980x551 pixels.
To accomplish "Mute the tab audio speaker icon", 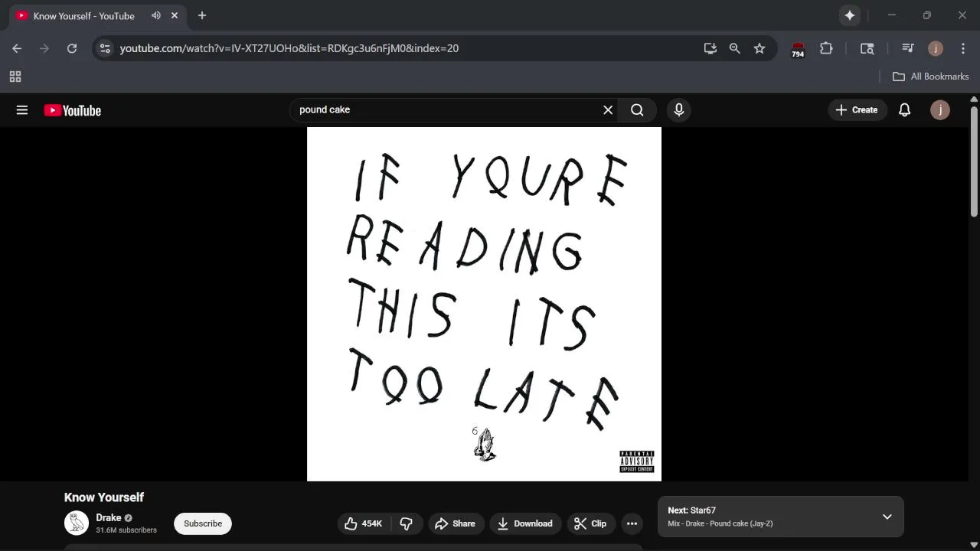I will tap(156, 15).
